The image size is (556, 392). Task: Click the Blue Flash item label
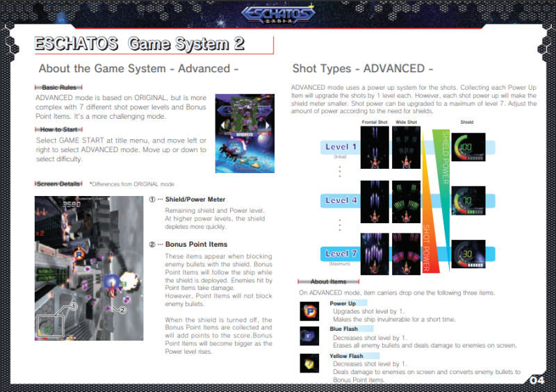343,329
